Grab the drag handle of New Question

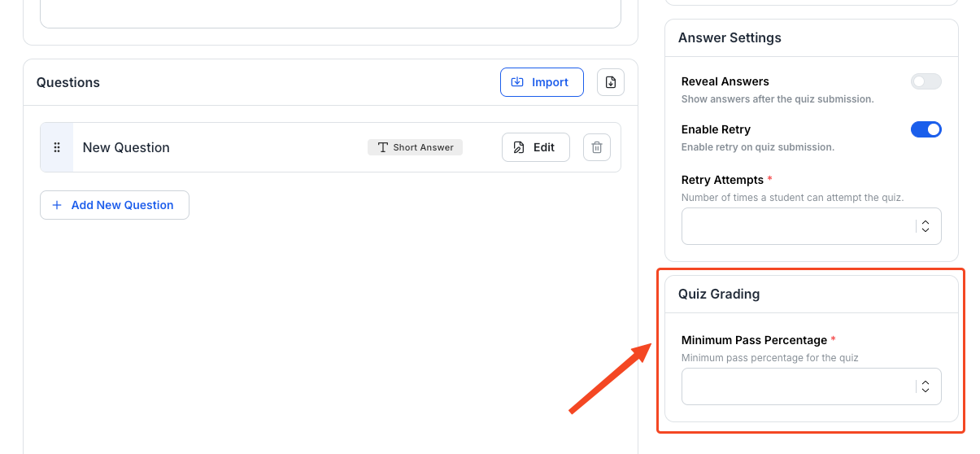(x=57, y=147)
